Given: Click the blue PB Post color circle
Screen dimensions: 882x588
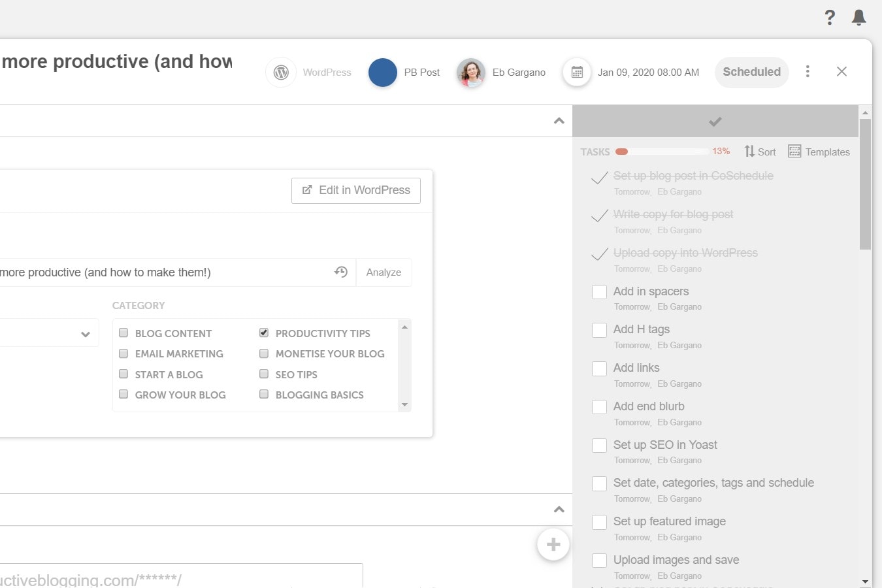Looking at the screenshot, I should point(383,73).
